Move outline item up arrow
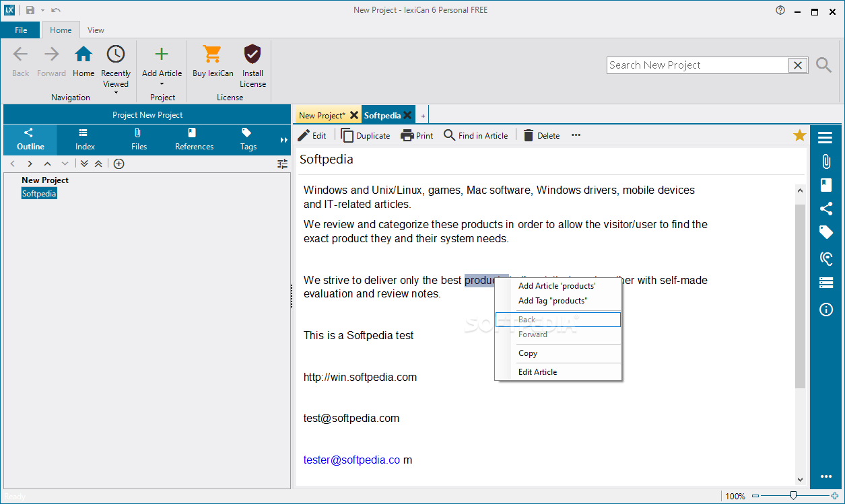845x504 pixels. pos(47,164)
